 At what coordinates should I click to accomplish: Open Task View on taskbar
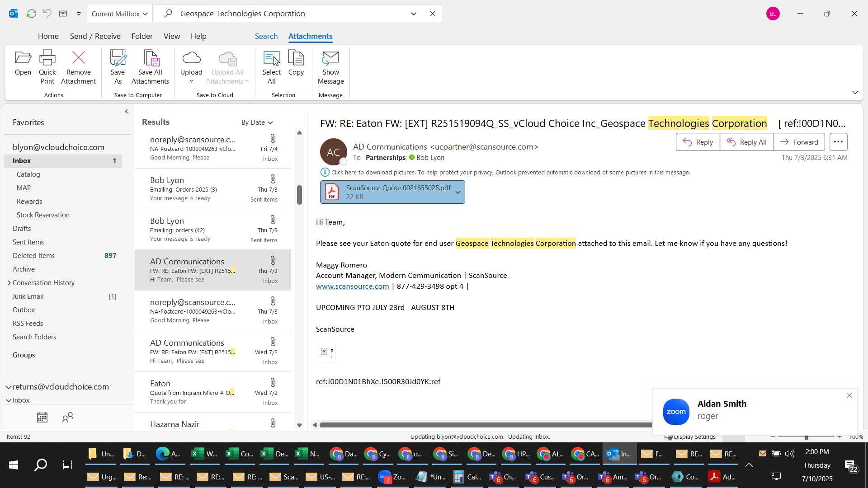click(67, 465)
